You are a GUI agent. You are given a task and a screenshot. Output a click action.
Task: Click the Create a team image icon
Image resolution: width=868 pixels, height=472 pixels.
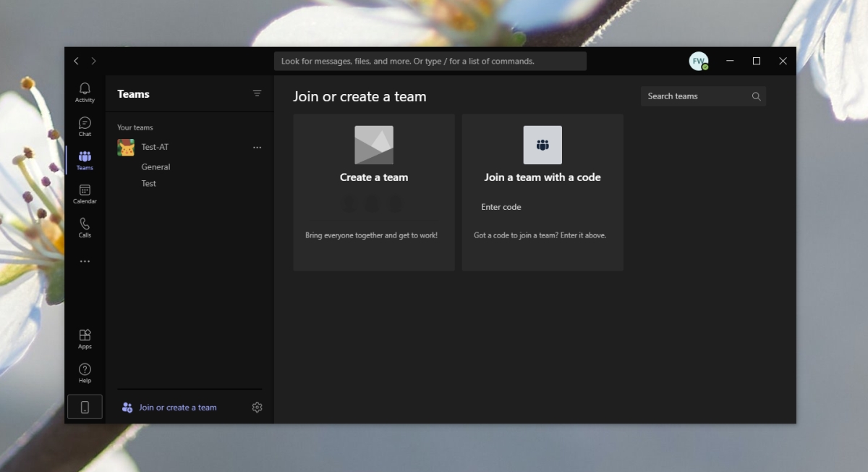click(x=374, y=145)
